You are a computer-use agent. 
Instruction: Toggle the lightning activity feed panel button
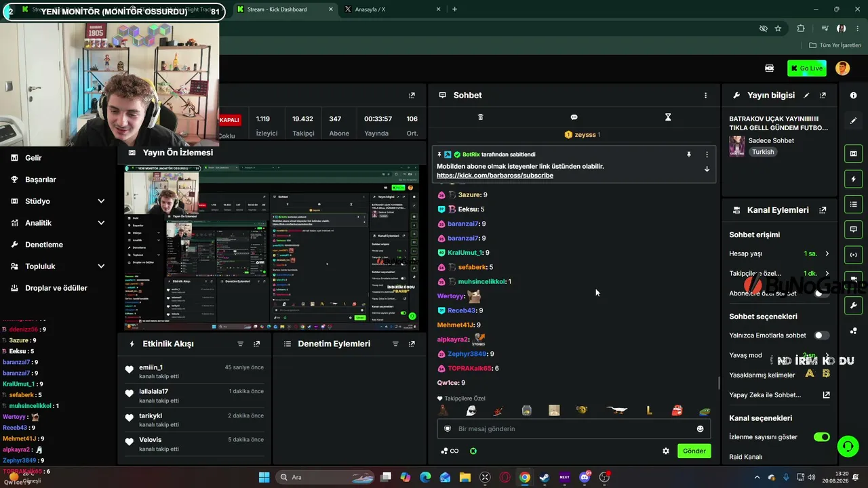853,179
